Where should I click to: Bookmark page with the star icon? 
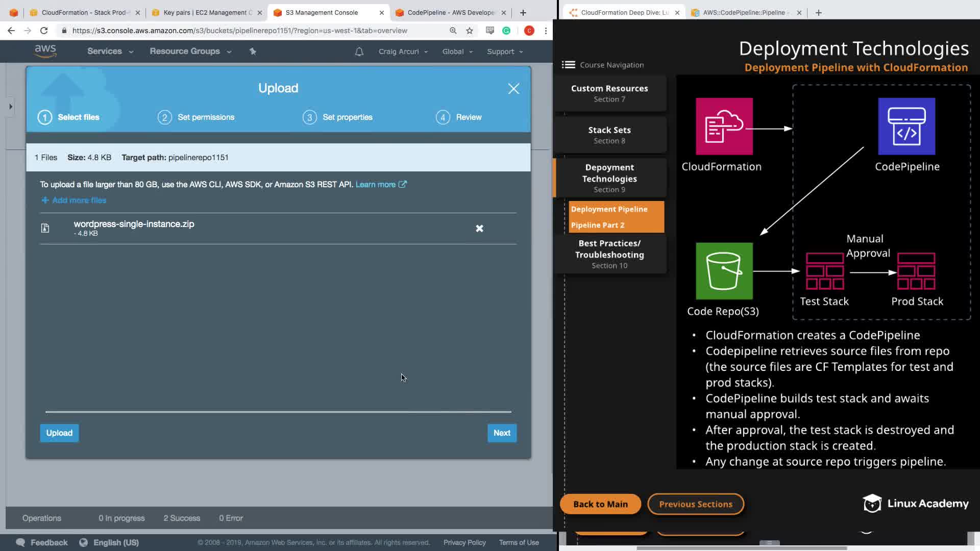point(470,31)
